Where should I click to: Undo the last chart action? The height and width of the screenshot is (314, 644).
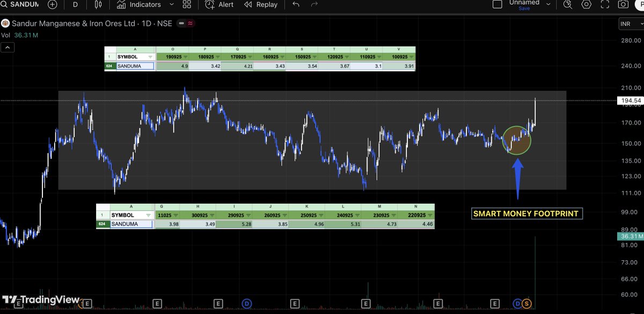pyautogui.click(x=296, y=4)
